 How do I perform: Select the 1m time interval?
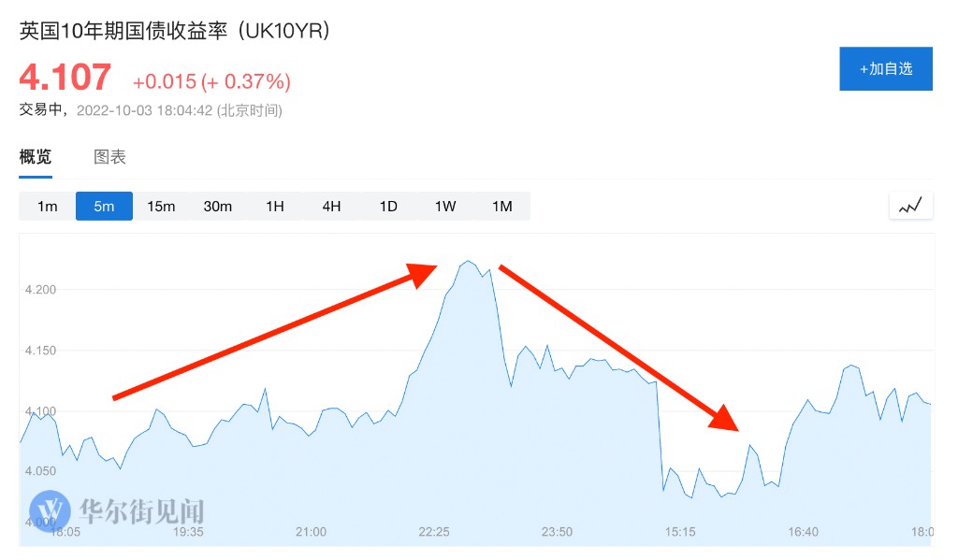point(48,207)
